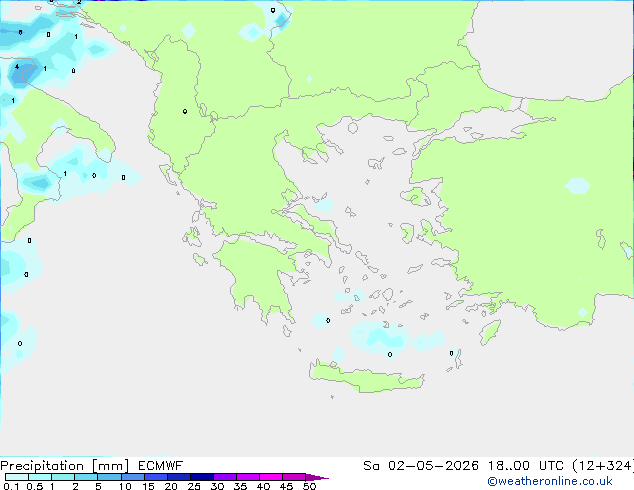Click the legend label 50
The height and width of the screenshot is (490, 634).
(x=309, y=486)
